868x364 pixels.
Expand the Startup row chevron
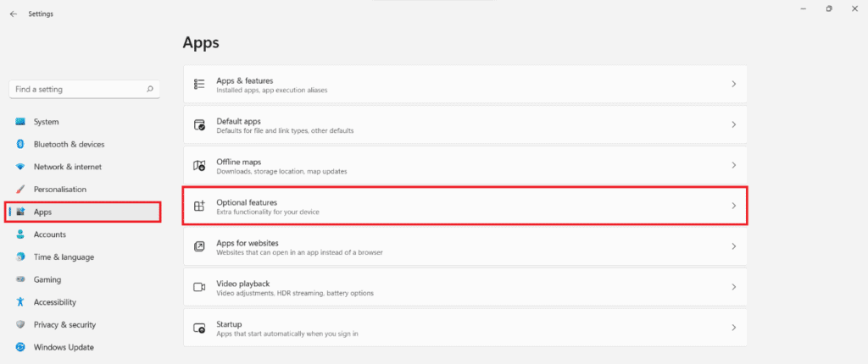pos(734,328)
